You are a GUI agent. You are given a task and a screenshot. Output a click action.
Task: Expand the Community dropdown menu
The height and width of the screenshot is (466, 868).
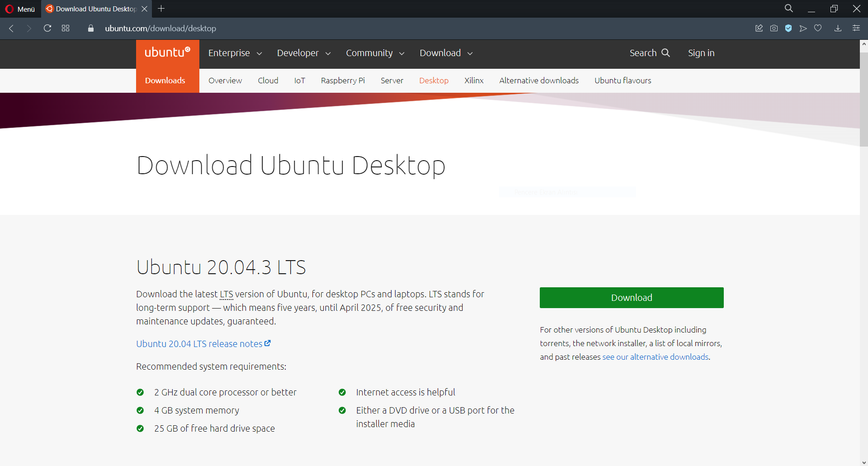[375, 53]
